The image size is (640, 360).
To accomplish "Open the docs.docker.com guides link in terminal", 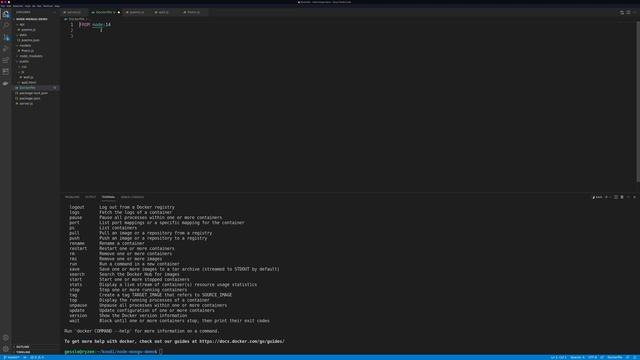I will point(242,341).
